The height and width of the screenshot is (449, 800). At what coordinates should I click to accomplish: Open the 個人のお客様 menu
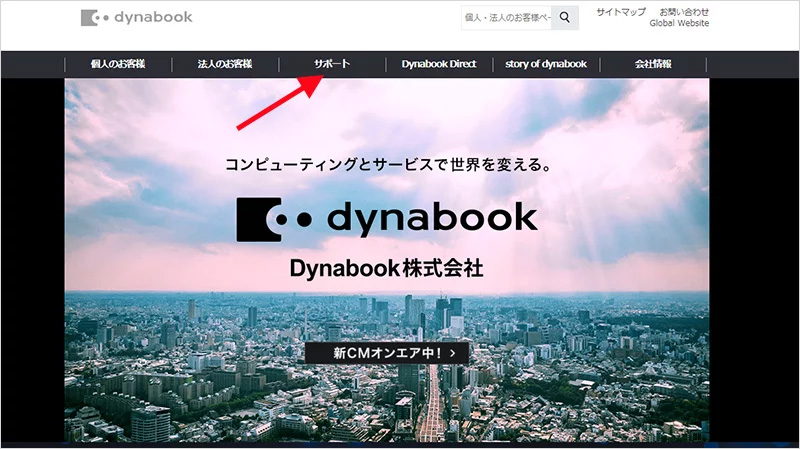pyautogui.click(x=118, y=64)
